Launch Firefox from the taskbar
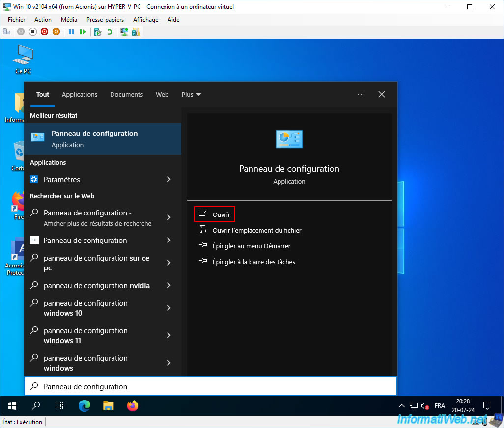The image size is (504, 428). [133, 406]
